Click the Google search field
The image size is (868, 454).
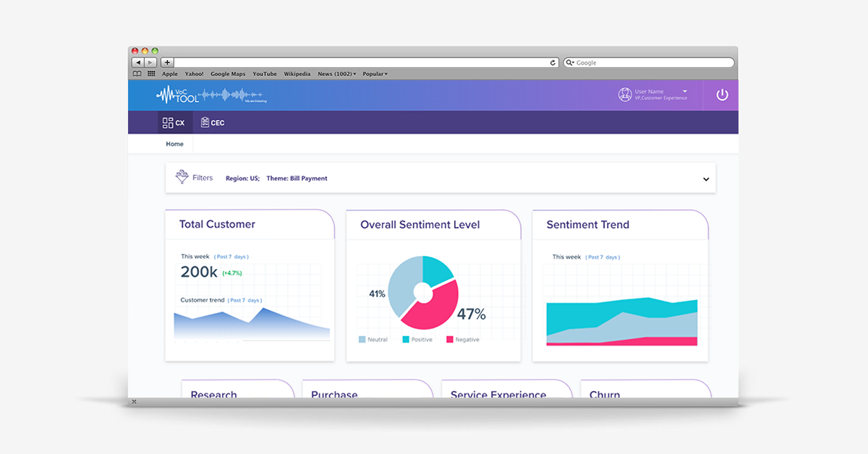648,63
